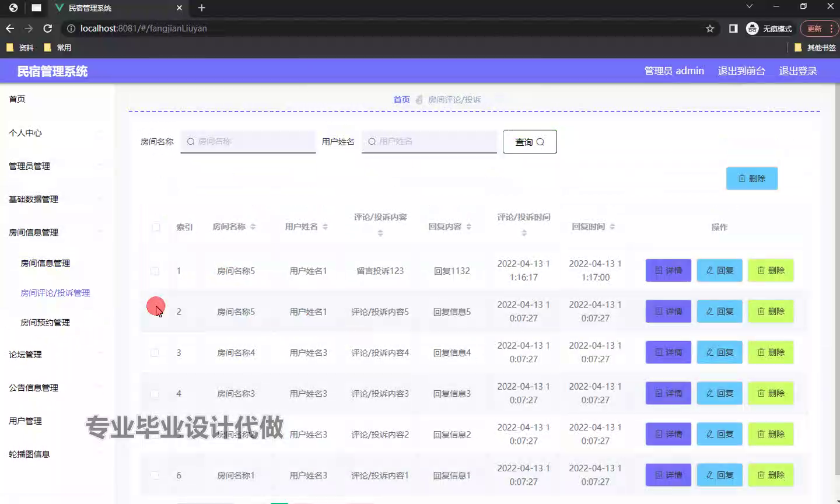This screenshot has width=840, height=504.
Task: Reload the current page
Action: pyautogui.click(x=48, y=28)
